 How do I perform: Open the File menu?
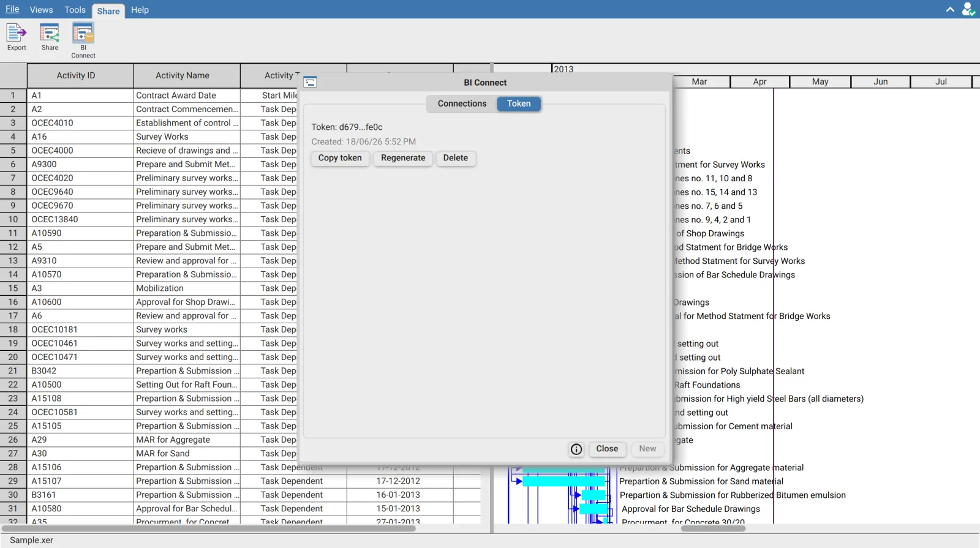pyautogui.click(x=12, y=9)
